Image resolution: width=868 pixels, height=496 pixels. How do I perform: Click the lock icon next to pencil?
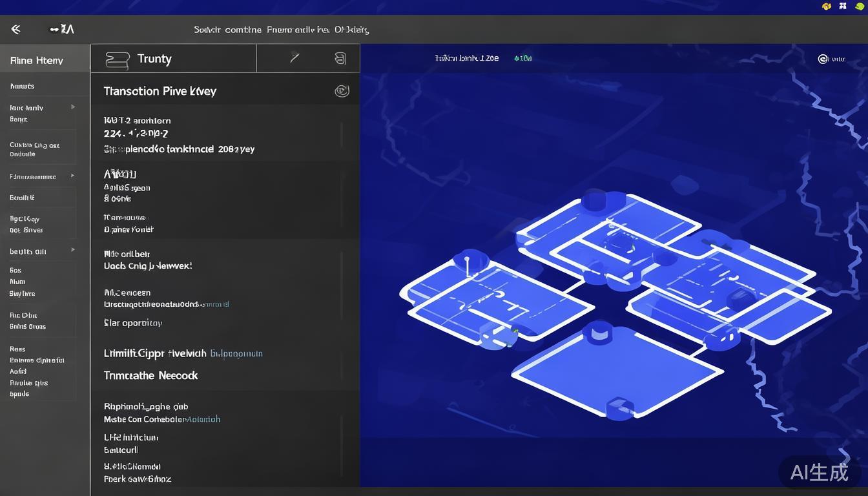point(340,59)
